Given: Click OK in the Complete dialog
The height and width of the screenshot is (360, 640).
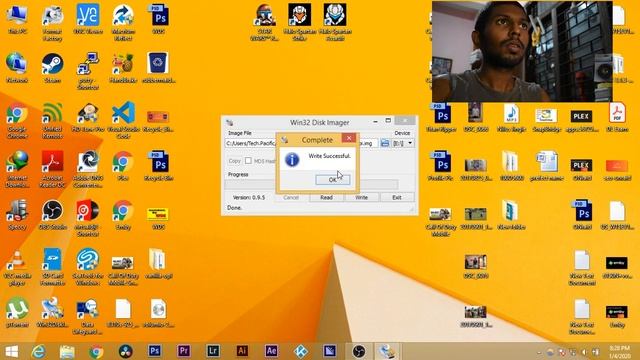Looking at the screenshot, I should (333, 180).
